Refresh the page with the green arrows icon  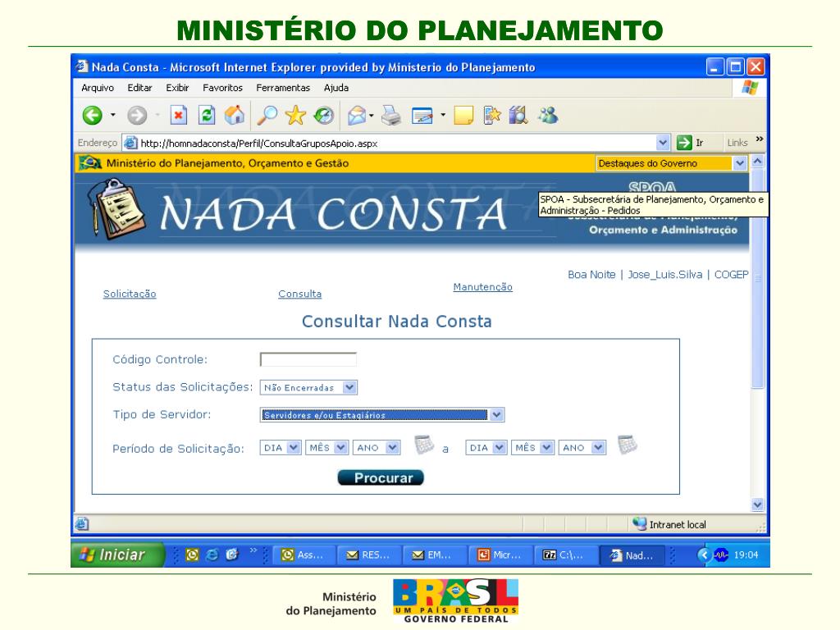click(207, 115)
